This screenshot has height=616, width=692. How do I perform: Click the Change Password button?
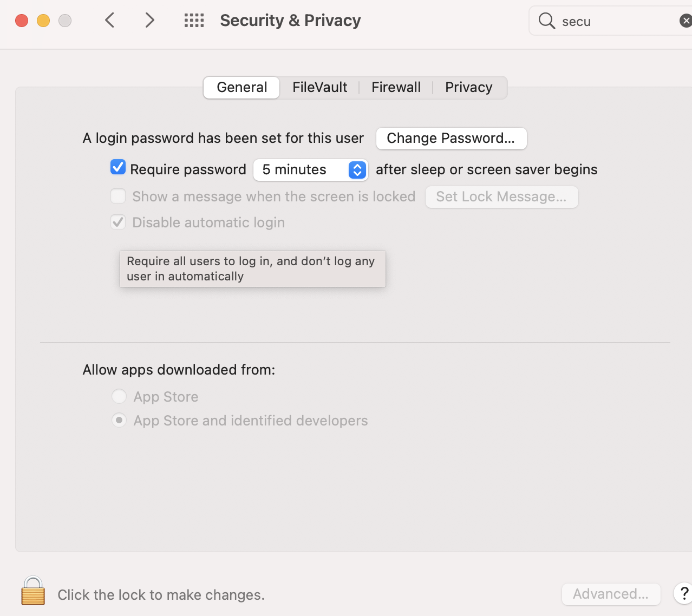coord(451,138)
